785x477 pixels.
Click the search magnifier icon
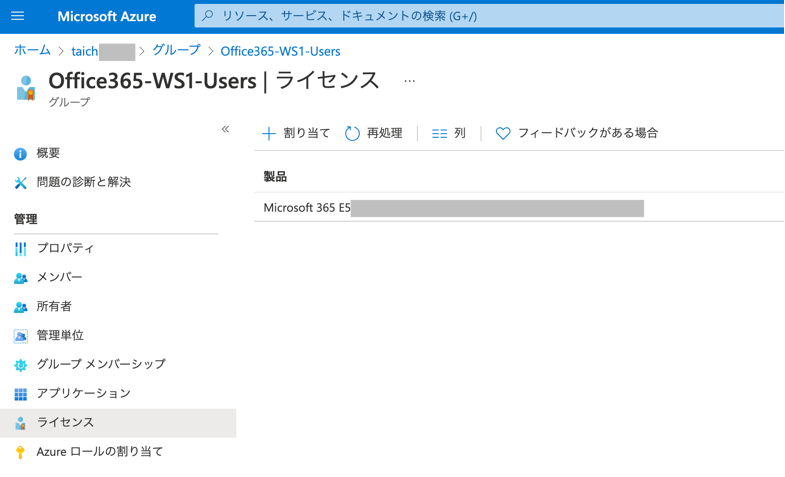(x=207, y=16)
